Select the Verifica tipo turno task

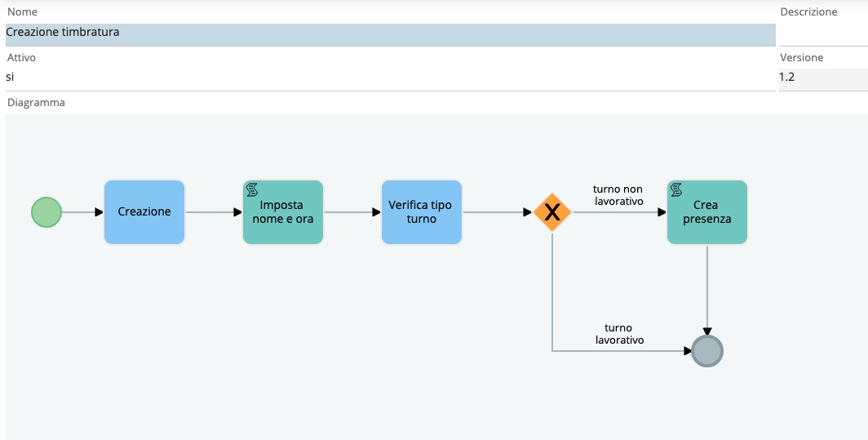421,212
